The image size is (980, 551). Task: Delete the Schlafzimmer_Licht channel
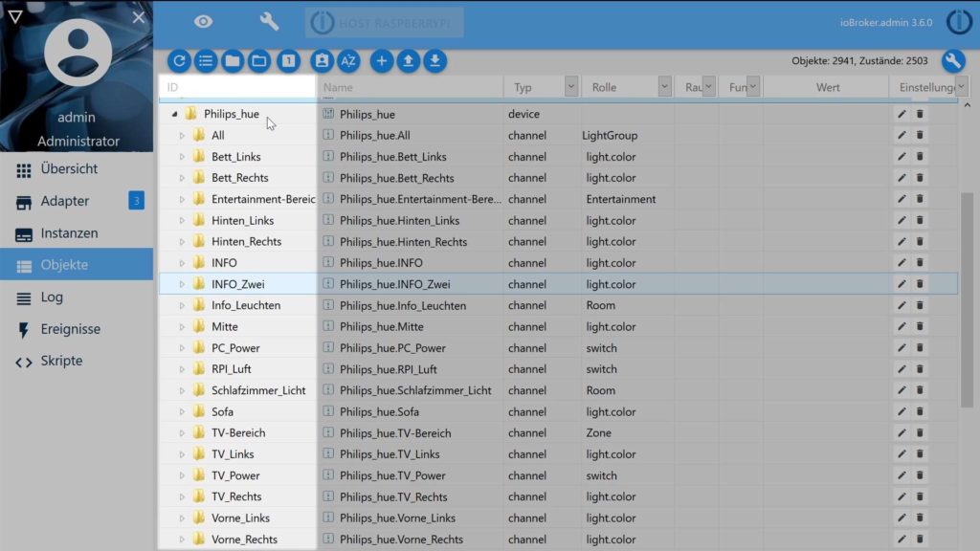pos(920,390)
